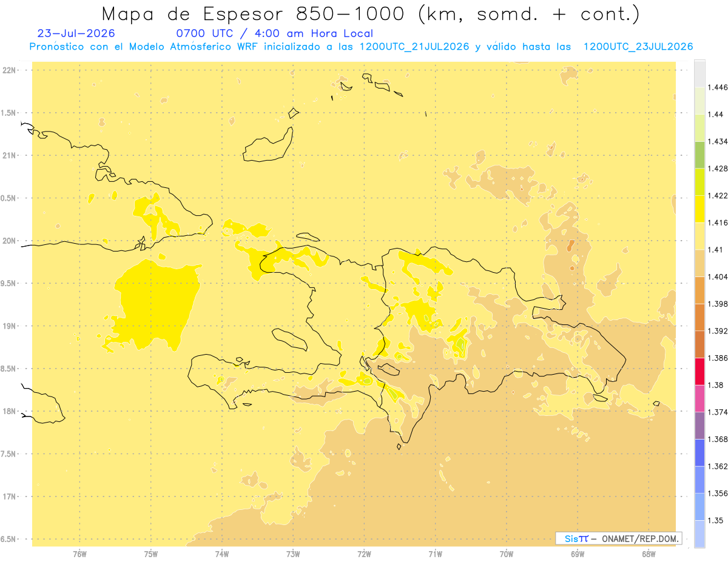The image size is (728, 562).
Task: Click the light yellow swatch between 1.41 and 1.416
Action: (699, 236)
